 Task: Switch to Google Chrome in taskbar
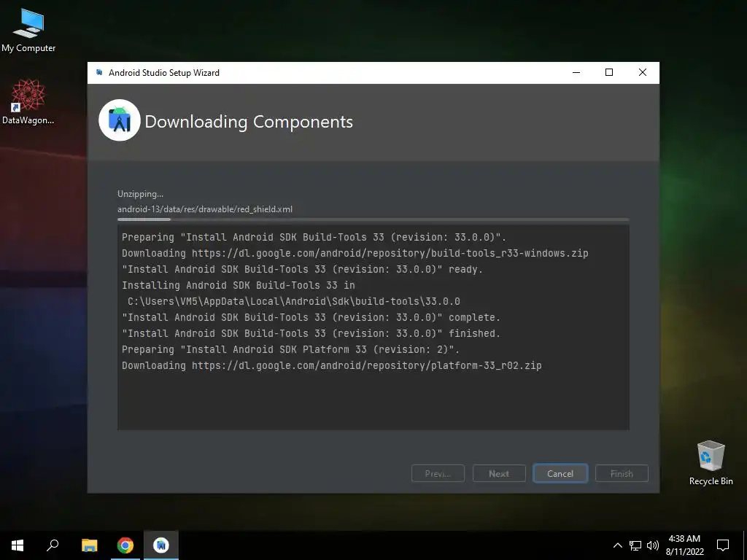[125, 545]
